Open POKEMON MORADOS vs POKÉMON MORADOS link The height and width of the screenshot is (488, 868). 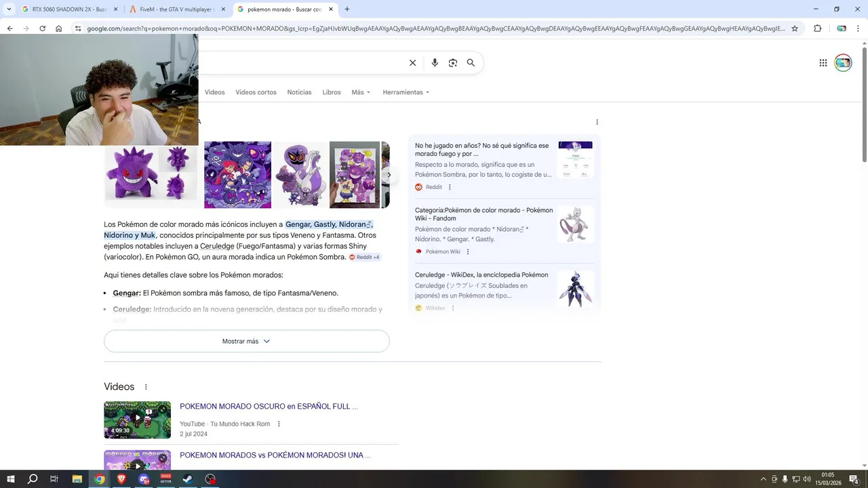point(275,455)
